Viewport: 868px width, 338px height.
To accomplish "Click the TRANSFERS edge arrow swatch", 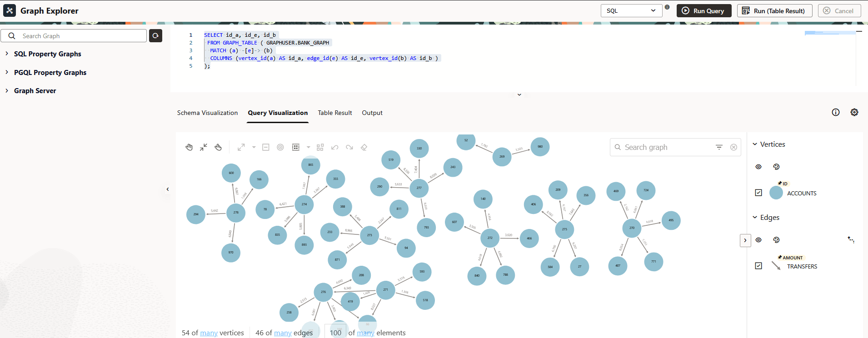I will tap(776, 265).
